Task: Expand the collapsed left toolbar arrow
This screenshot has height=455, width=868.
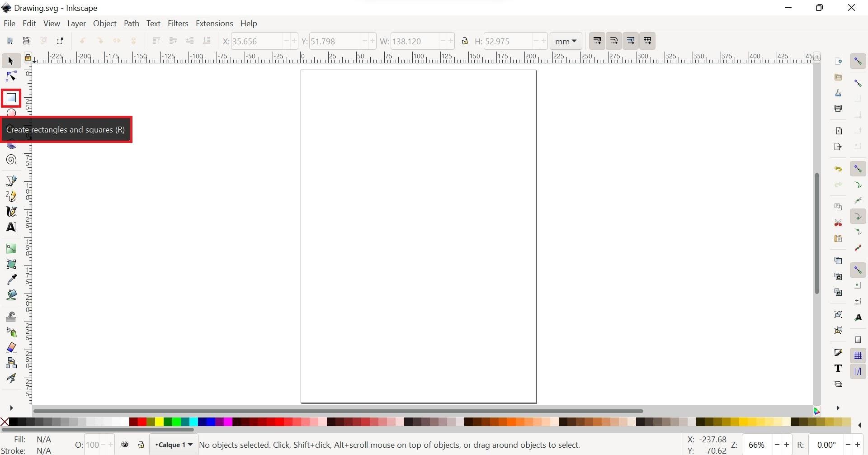Action: pyautogui.click(x=11, y=408)
